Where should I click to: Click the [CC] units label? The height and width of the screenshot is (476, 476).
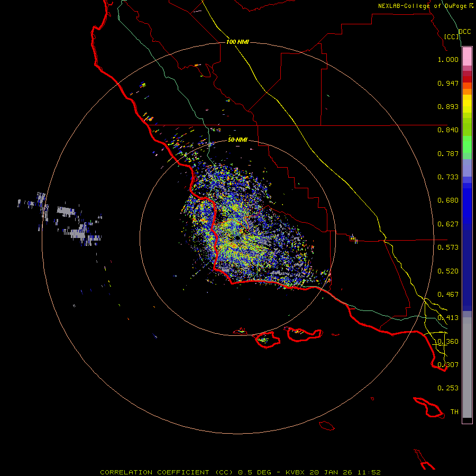tap(452, 36)
